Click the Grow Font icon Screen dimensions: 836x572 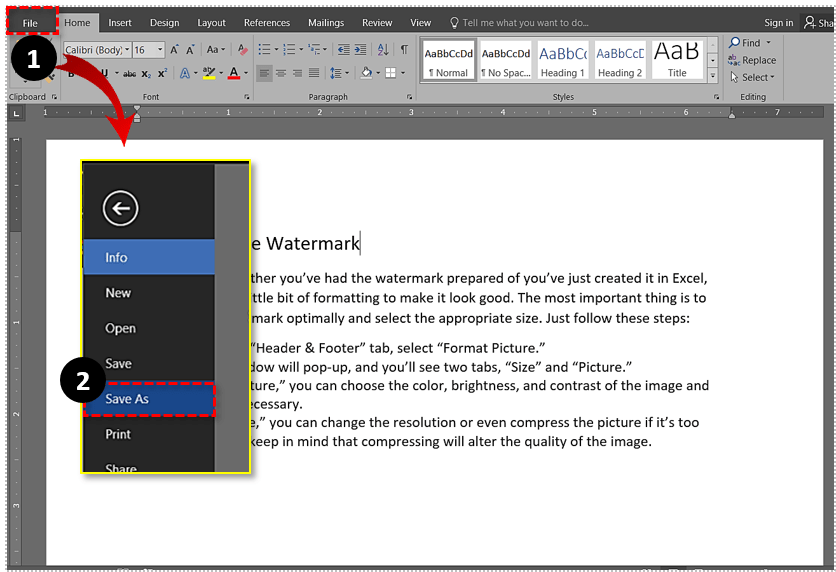coord(175,49)
